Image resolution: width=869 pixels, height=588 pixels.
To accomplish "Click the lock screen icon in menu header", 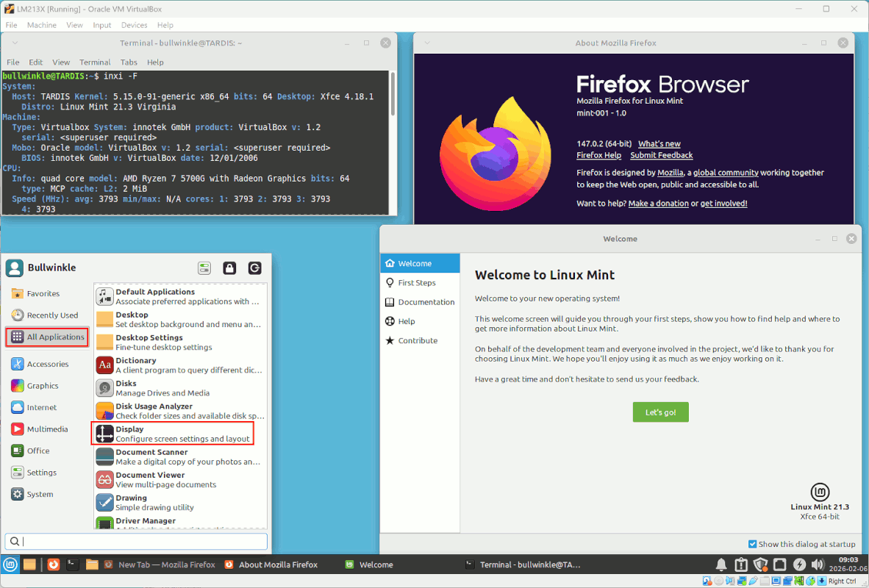I will pyautogui.click(x=229, y=268).
